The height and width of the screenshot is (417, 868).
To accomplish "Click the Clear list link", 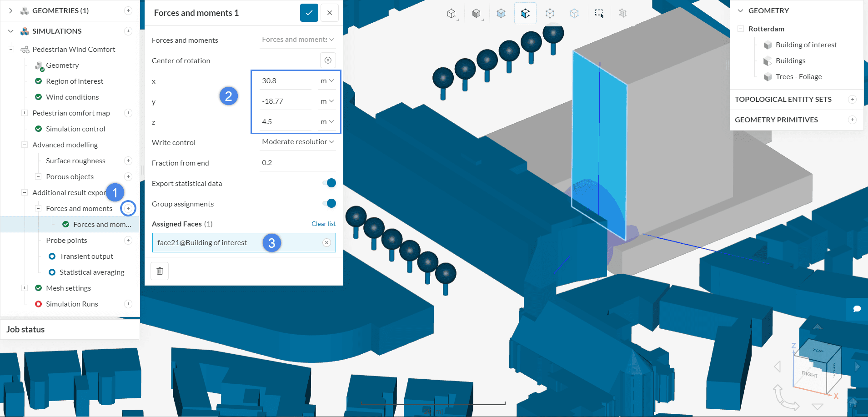I will click(x=323, y=224).
